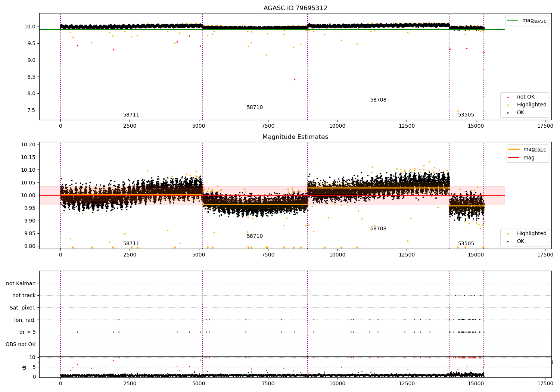
Task: Click 'Highlighted' legend entry in top panel
Action: tap(532, 105)
